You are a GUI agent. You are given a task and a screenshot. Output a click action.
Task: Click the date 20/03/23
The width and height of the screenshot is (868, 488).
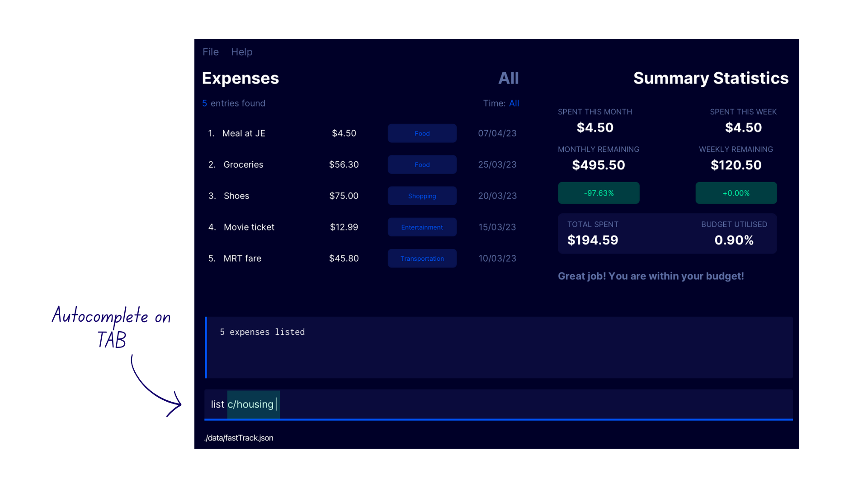point(497,196)
